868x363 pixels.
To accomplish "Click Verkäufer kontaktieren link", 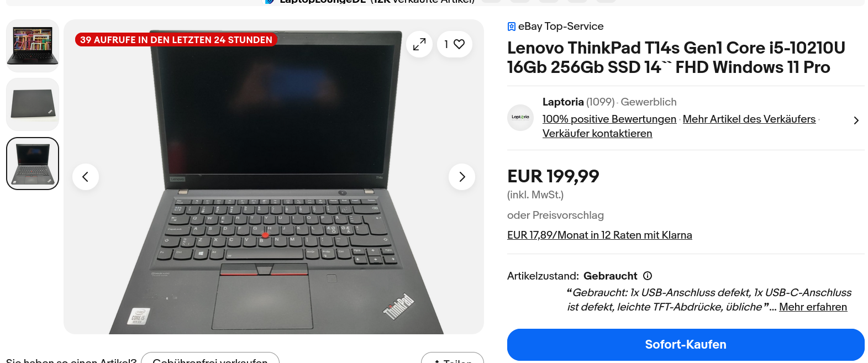I will pos(597,133).
